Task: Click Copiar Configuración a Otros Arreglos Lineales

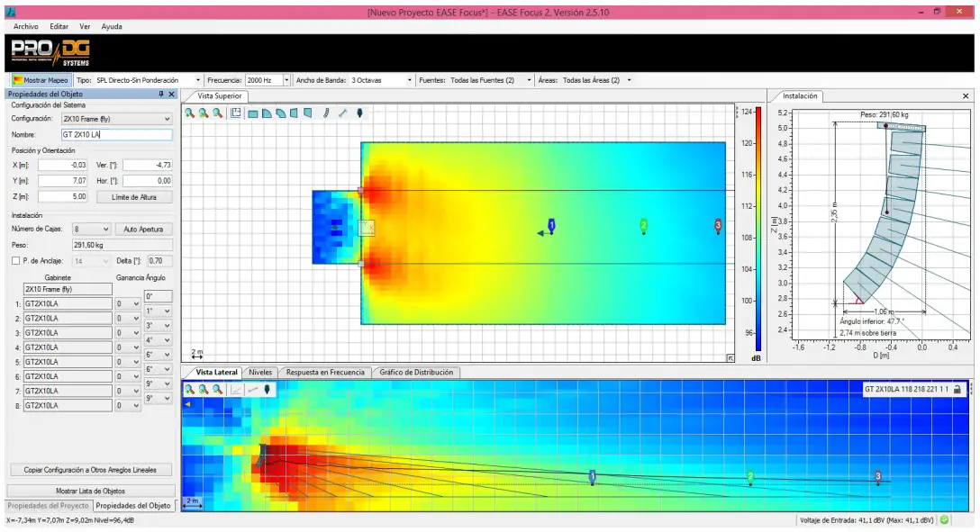Action: point(90,470)
